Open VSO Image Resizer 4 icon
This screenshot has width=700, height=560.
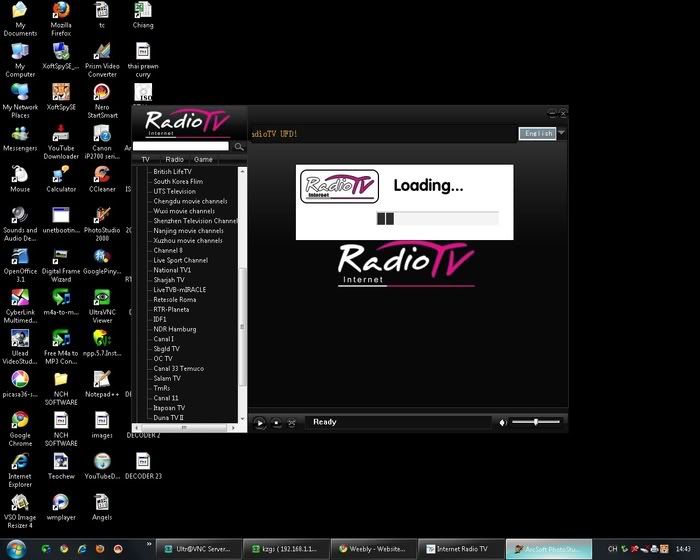pyautogui.click(x=20, y=511)
